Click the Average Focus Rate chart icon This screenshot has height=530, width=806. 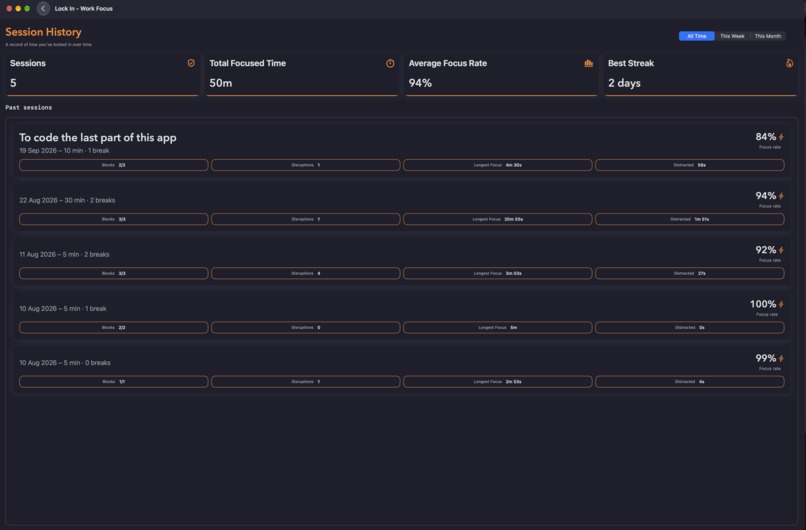589,63
